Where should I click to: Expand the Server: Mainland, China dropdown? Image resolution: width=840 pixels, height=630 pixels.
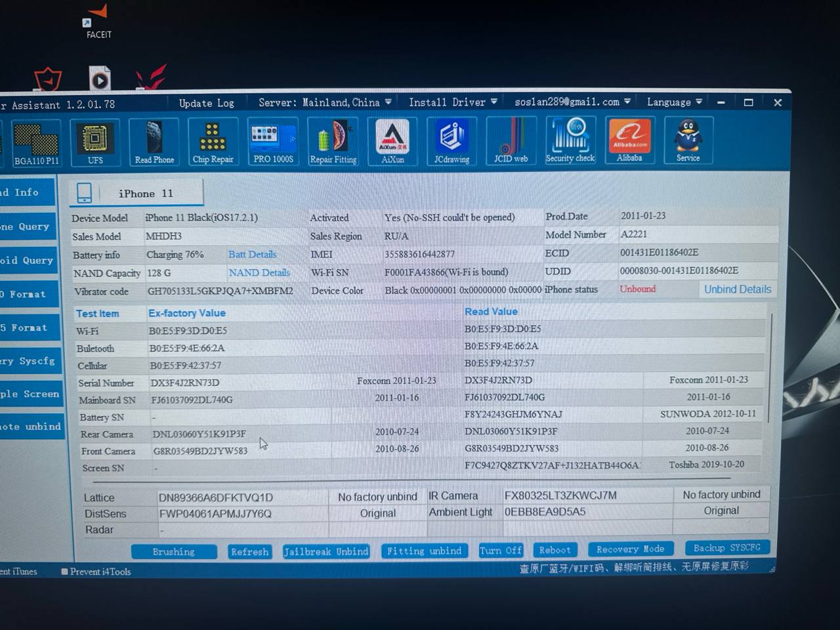point(325,102)
